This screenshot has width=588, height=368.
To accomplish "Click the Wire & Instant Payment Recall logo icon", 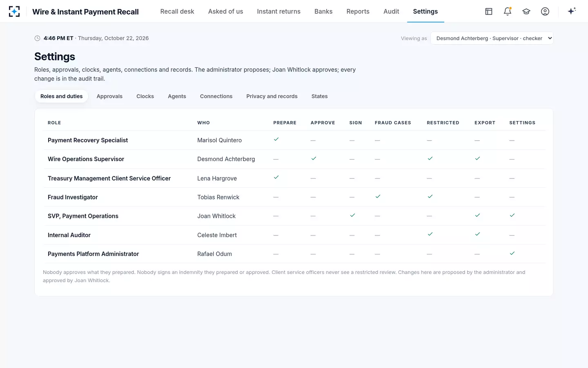I will tap(14, 11).
